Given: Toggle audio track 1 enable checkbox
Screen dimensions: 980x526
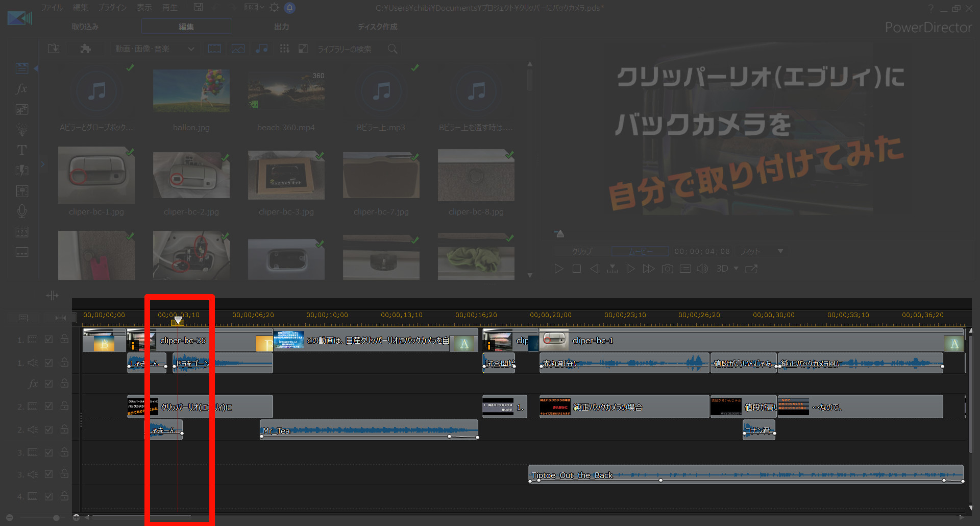Looking at the screenshot, I should (48, 362).
